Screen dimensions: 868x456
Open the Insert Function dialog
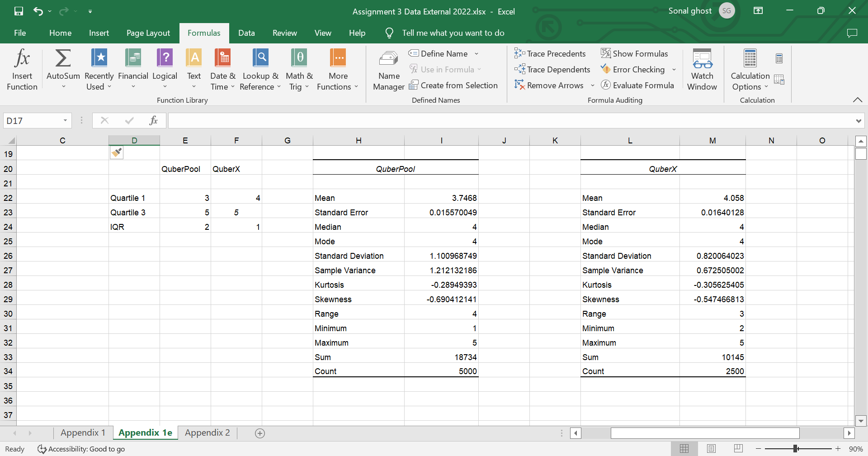(x=22, y=69)
